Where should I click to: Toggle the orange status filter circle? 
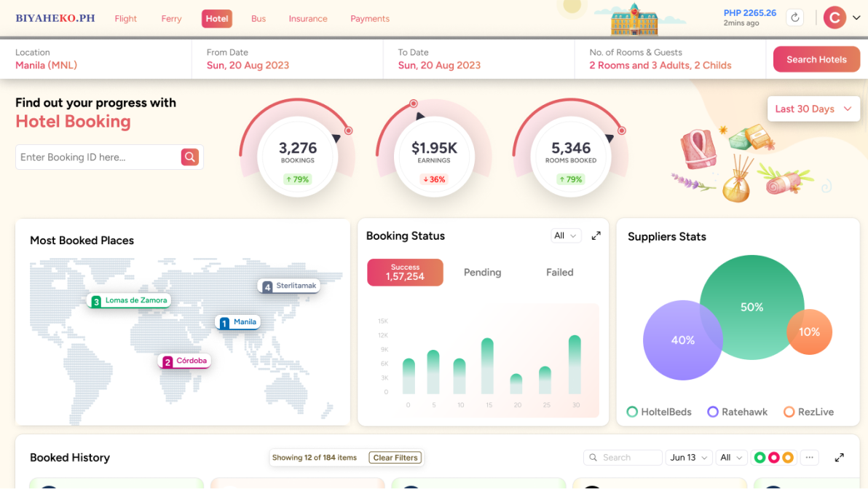click(787, 458)
